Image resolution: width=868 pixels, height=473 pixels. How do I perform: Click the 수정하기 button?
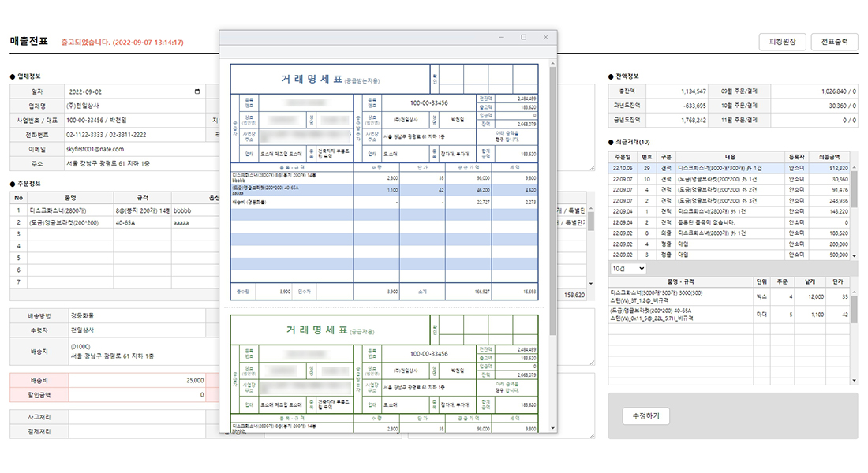[x=646, y=416]
